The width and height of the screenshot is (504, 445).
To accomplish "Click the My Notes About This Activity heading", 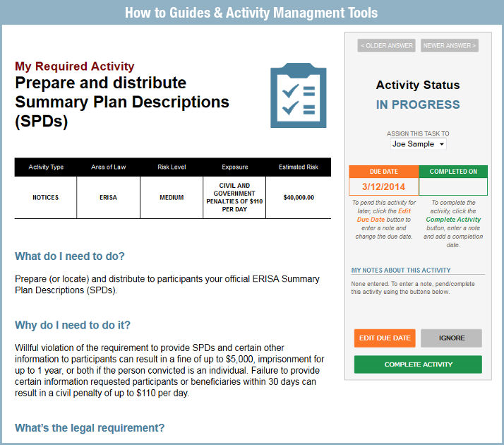I will 401,270.
